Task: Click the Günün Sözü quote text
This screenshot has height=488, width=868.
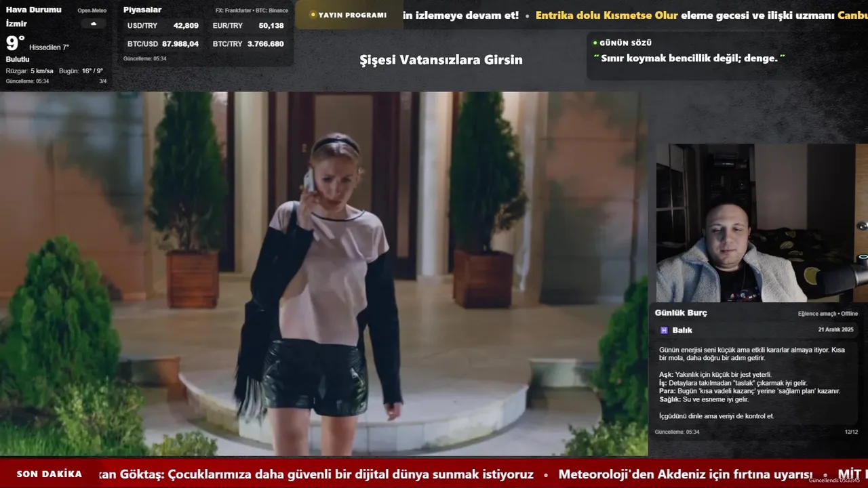Action: (x=689, y=58)
